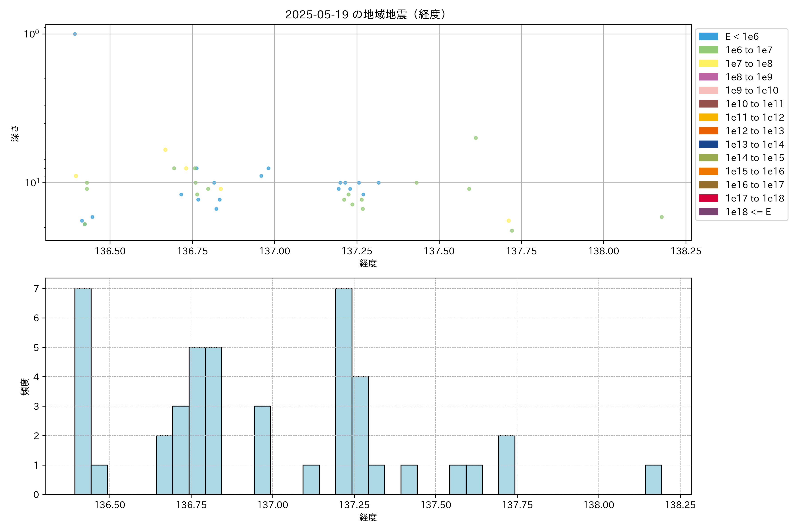Screen dimensions: 798x532
Task: Click the chart title 2025-05-19 の地域地震
Action: pos(365,15)
